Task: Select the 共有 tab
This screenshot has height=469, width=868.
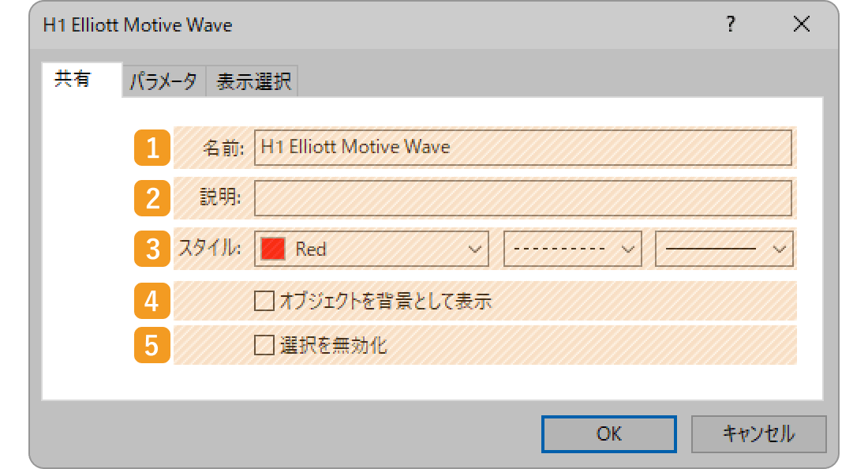Action: [73, 81]
